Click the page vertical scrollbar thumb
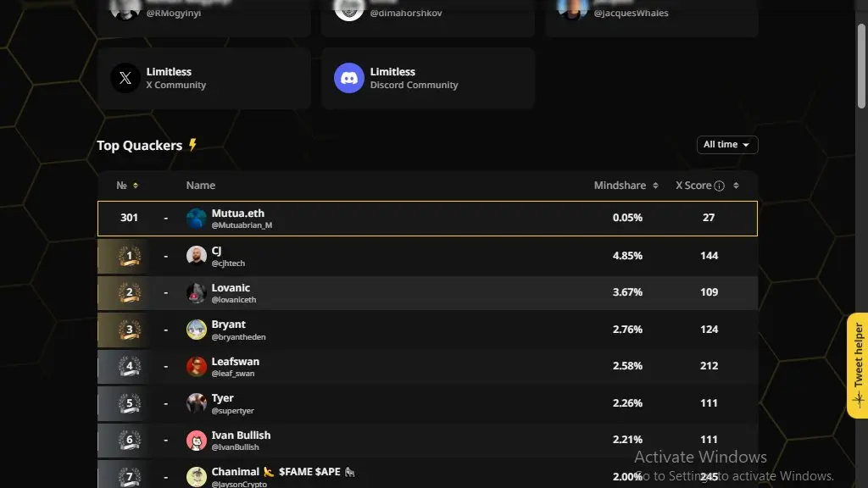868x488 pixels. click(861, 66)
